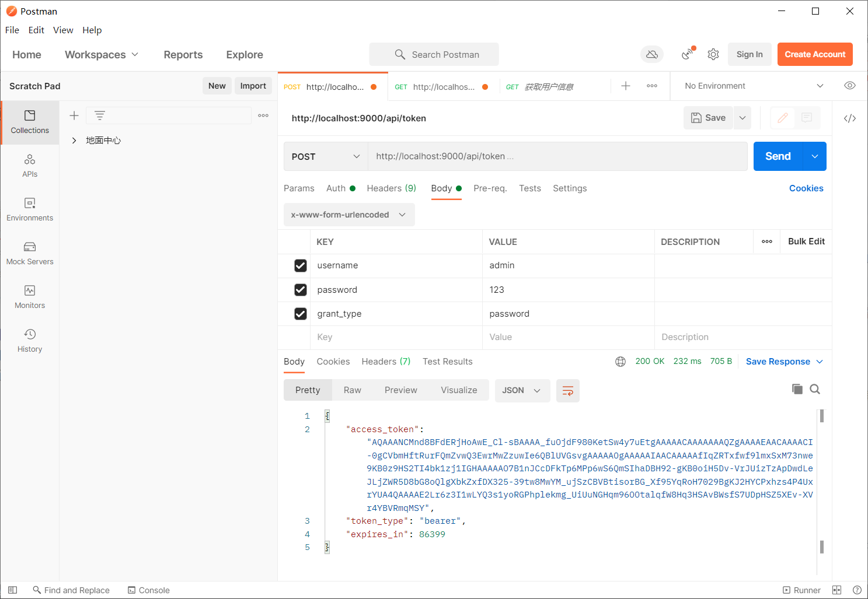The image size is (868, 599).
Task: Click the plus icon to create collection
Action: 74,115
